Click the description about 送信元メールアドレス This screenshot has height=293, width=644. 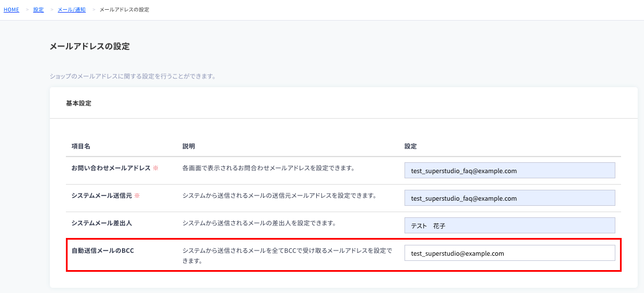pos(280,196)
